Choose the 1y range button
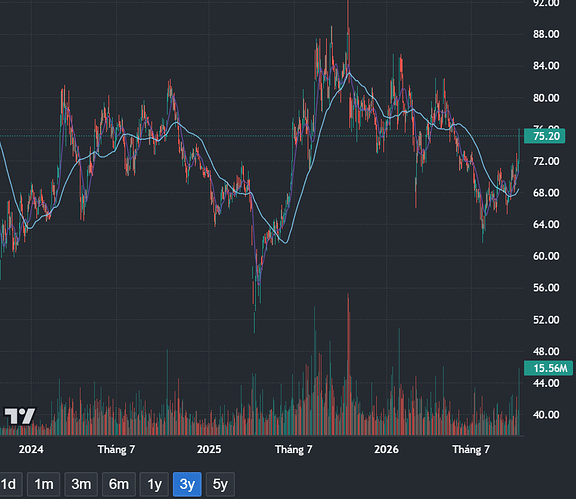This screenshot has width=576, height=499. click(154, 484)
